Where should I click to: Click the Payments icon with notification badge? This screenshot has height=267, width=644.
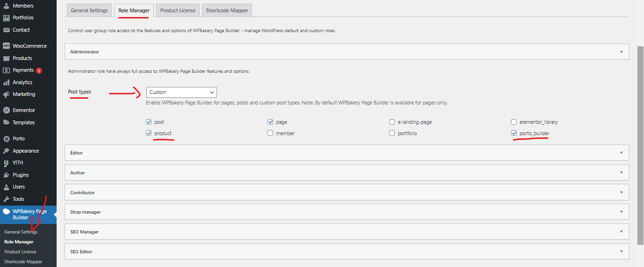click(x=7, y=70)
